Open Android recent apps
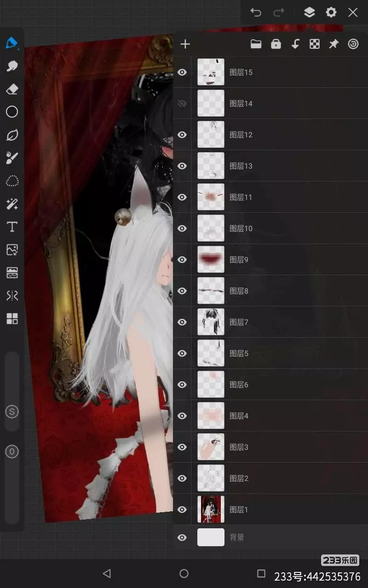The height and width of the screenshot is (588, 368). pyautogui.click(x=261, y=573)
